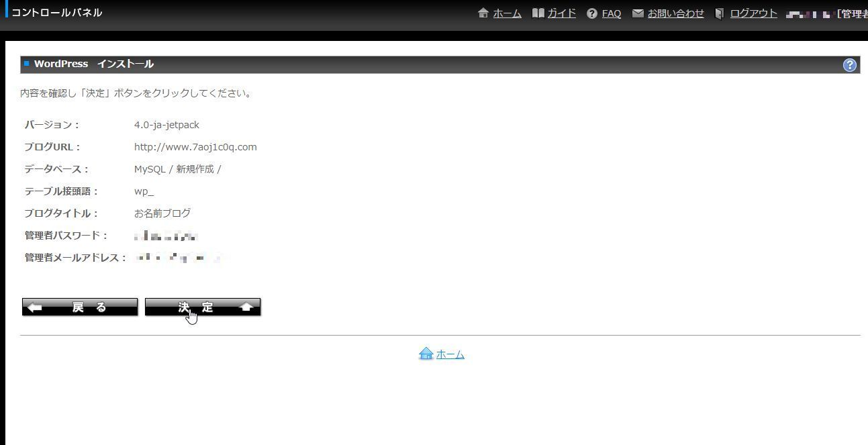
Task: Open the FAQ link
Action: click(x=611, y=13)
